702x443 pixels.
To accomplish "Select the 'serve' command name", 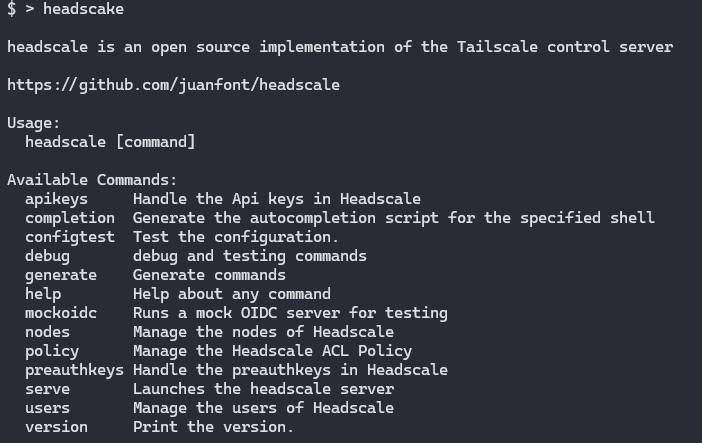I will pos(47,389).
